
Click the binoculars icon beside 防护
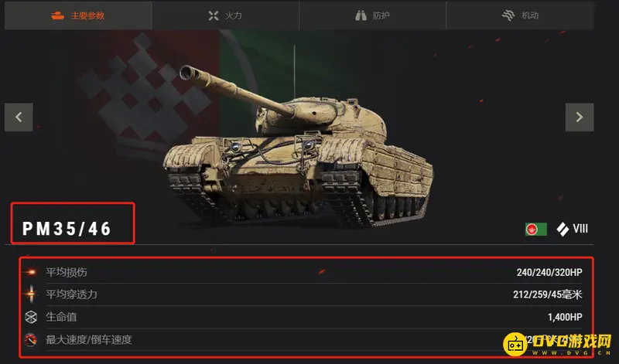point(361,15)
